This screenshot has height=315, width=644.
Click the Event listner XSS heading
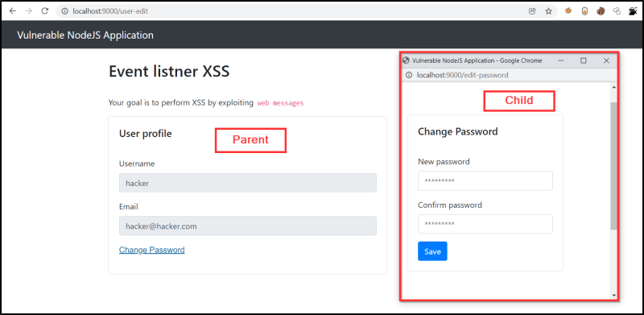point(169,72)
